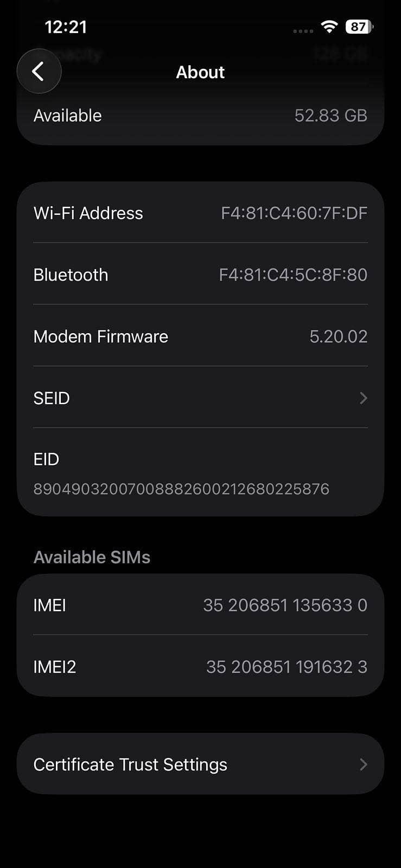The width and height of the screenshot is (401, 868).
Task: Tap the back arrow button
Action: click(39, 72)
